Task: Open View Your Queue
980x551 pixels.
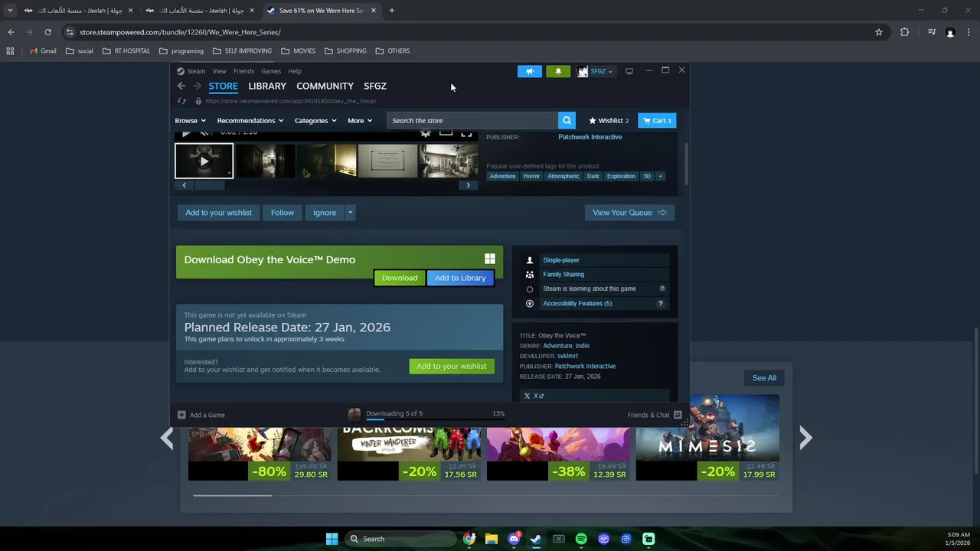Action: 629,213
